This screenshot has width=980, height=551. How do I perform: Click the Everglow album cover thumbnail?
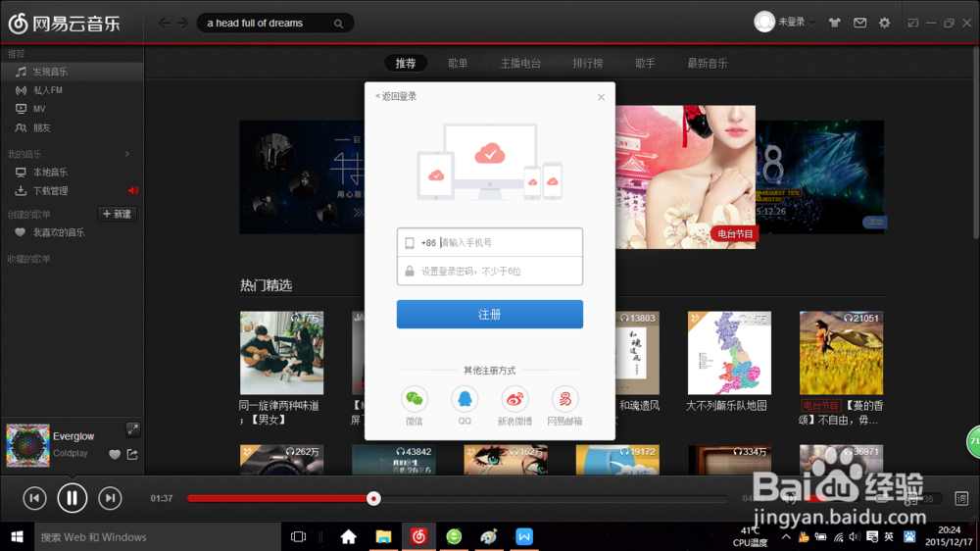[27, 445]
